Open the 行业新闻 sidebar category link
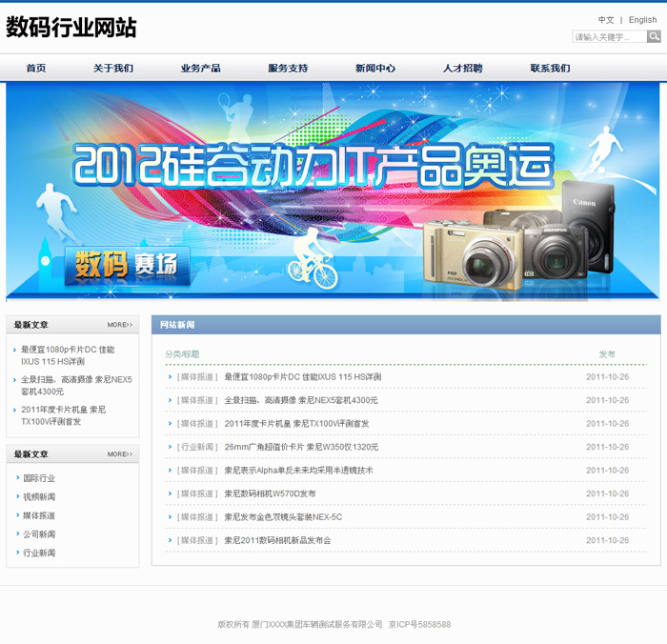The height and width of the screenshot is (644, 667). 39,553
